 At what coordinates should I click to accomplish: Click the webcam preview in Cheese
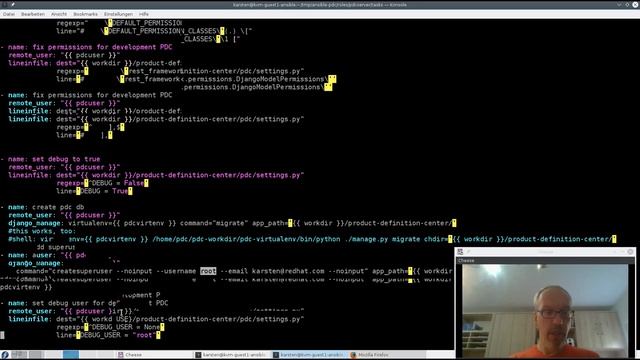[545, 311]
